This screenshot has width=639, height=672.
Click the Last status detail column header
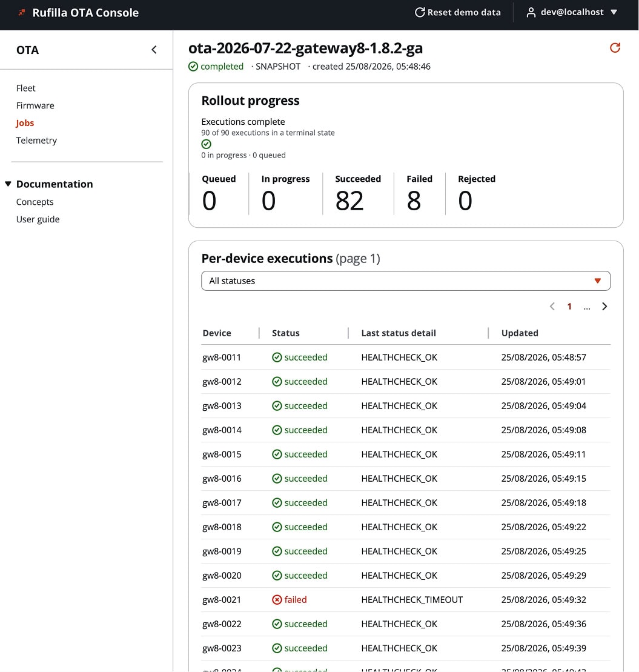pos(399,333)
